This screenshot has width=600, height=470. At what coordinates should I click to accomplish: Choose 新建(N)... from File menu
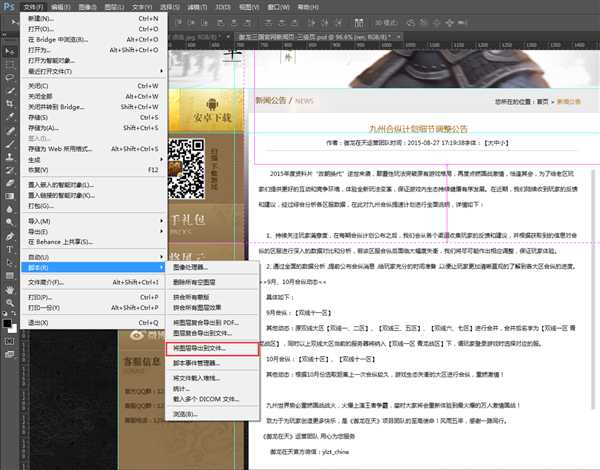point(93,18)
